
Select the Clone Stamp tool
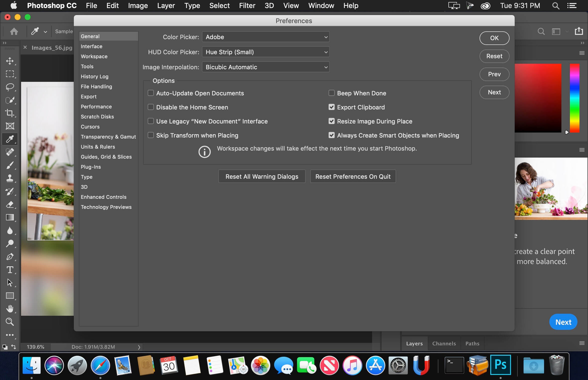(x=10, y=178)
